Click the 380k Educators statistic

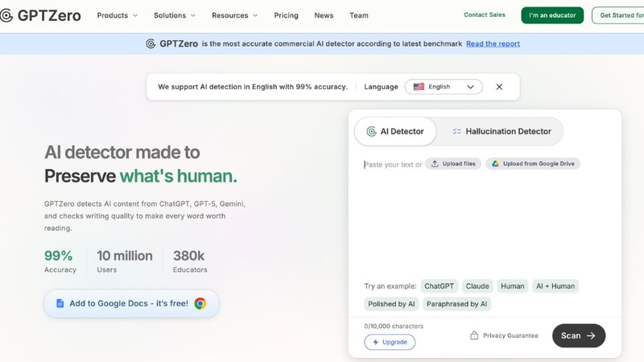[190, 261]
